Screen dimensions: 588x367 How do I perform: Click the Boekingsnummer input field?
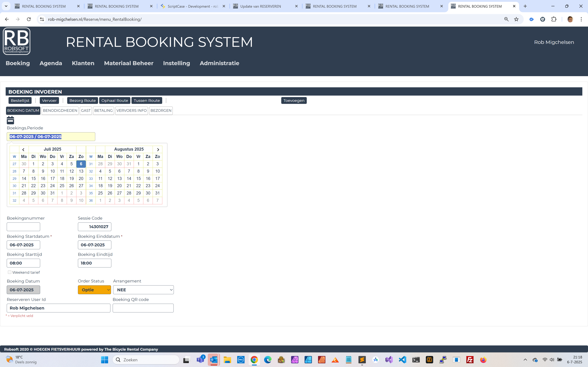pos(23,227)
